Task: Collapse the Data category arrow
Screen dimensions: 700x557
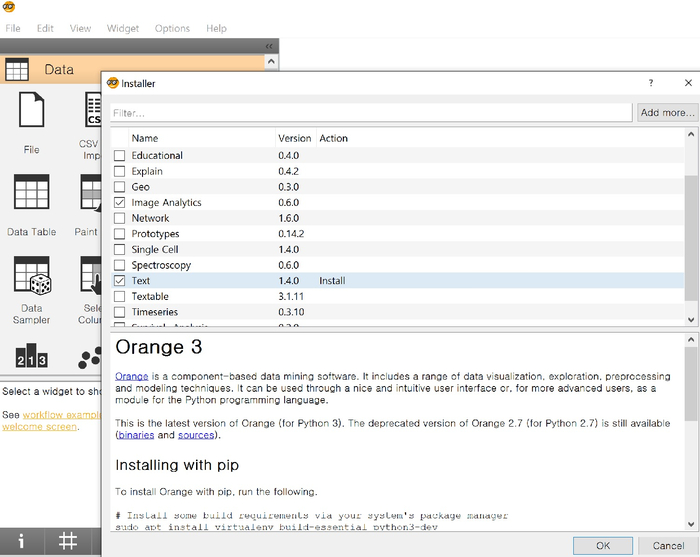Action: pos(271,62)
